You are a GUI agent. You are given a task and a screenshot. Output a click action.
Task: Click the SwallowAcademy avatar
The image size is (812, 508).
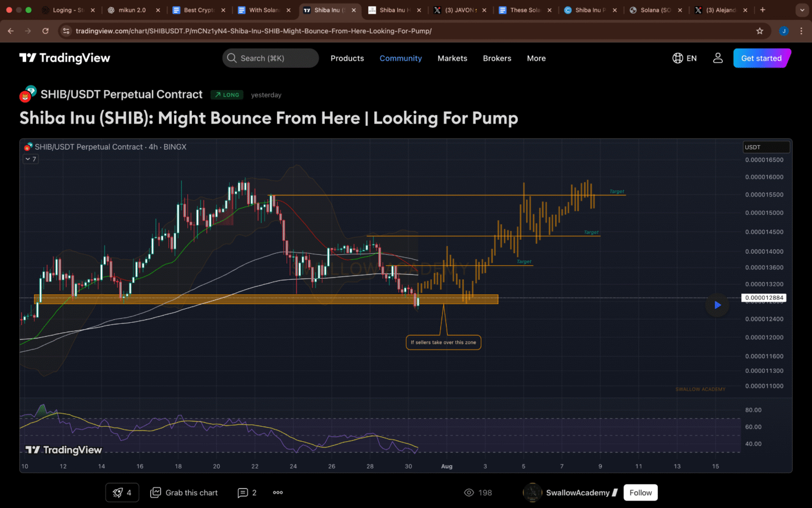[532, 492]
